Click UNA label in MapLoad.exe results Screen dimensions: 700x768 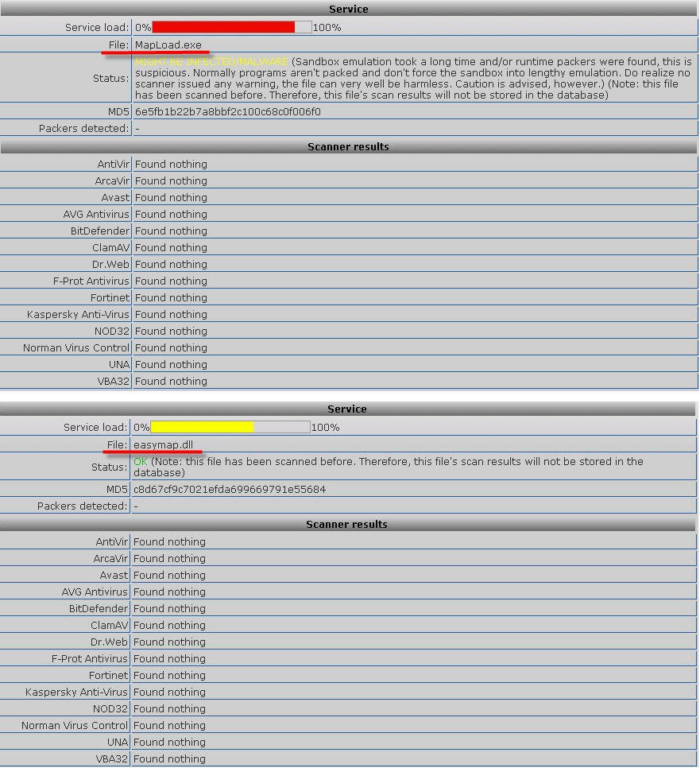click(119, 364)
